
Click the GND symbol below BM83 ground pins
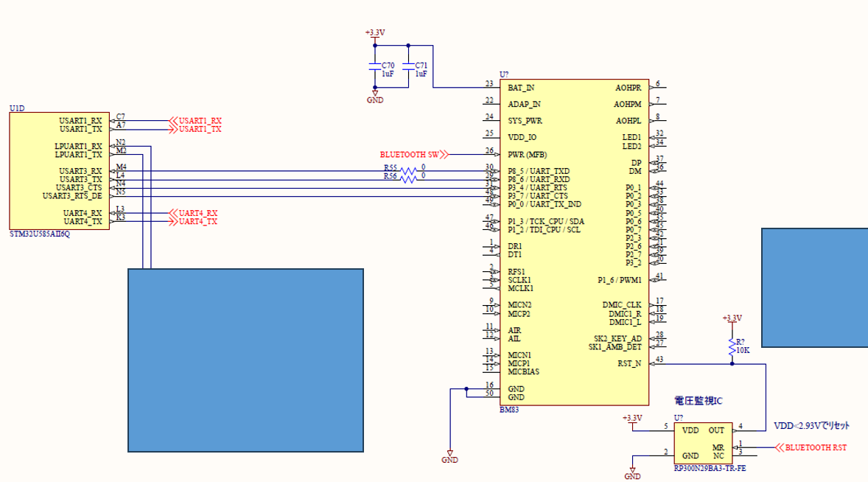(x=449, y=457)
